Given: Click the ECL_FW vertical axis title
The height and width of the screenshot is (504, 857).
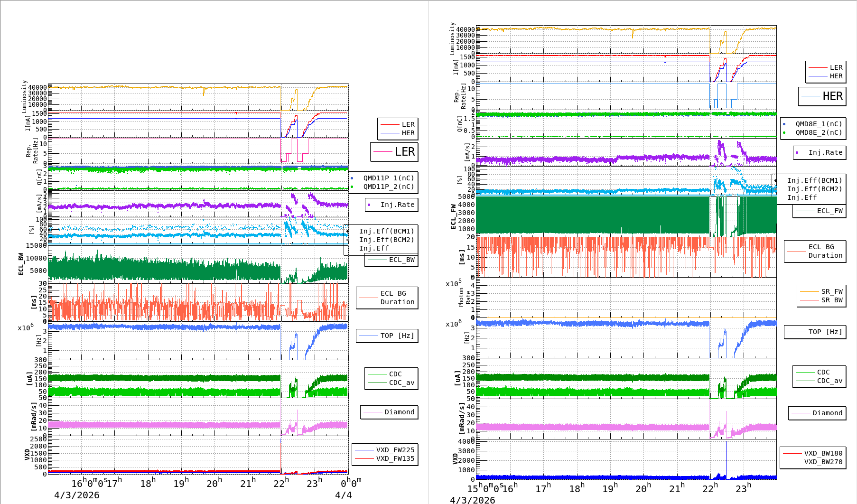Looking at the screenshot, I should (x=454, y=216).
